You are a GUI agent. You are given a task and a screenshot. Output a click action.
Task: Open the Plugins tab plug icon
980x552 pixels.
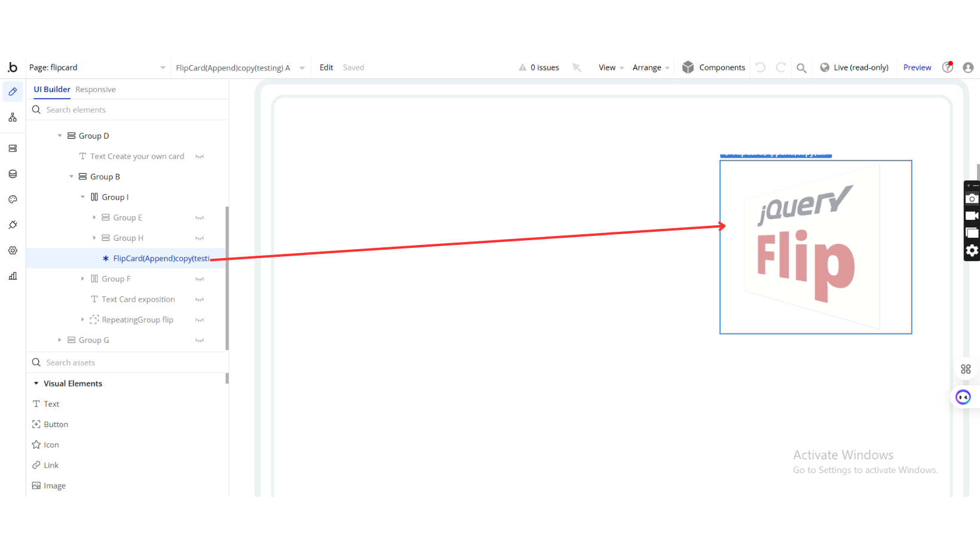(x=13, y=225)
